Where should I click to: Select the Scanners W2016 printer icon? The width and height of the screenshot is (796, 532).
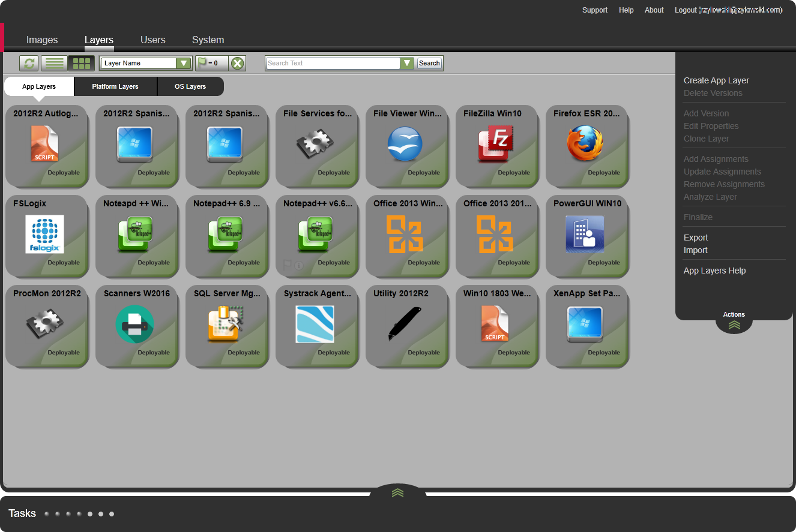coord(134,324)
